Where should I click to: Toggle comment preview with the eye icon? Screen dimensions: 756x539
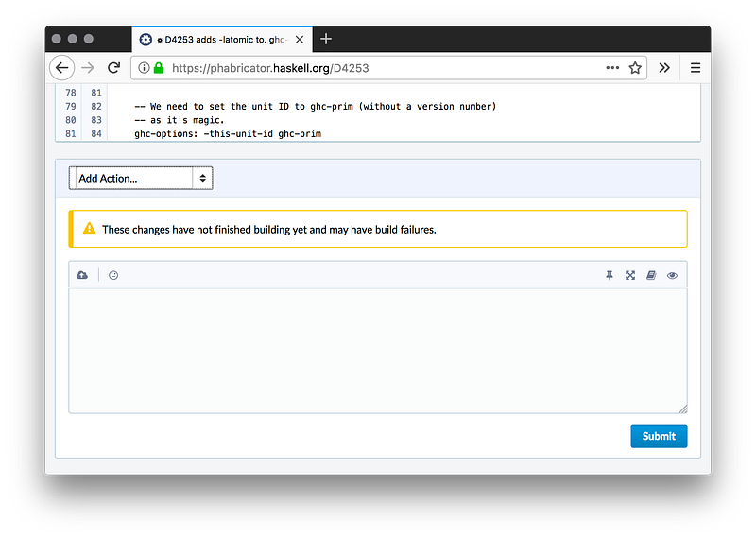pyautogui.click(x=672, y=275)
